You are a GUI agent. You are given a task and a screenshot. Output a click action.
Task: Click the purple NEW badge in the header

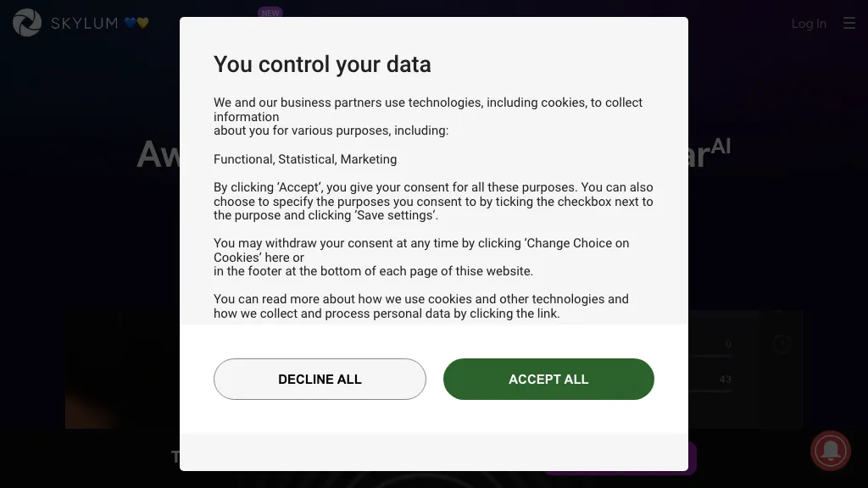coord(270,13)
